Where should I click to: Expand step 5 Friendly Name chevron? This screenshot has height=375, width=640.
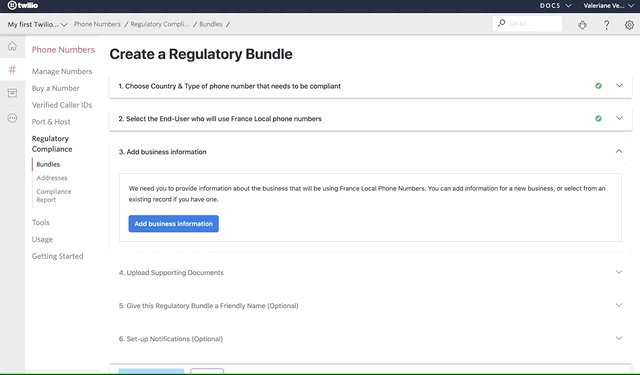point(619,305)
